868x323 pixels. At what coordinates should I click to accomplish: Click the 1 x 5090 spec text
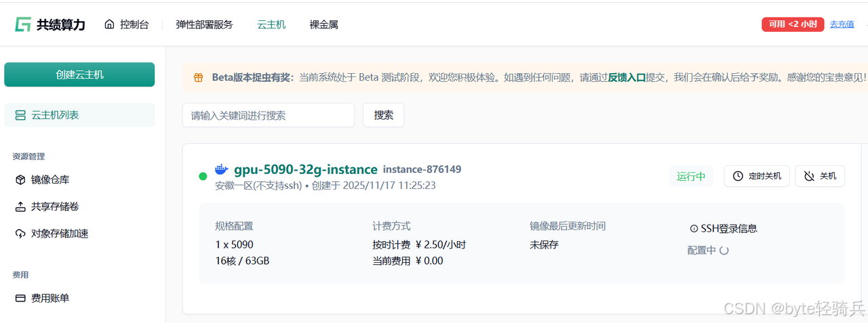click(x=234, y=244)
